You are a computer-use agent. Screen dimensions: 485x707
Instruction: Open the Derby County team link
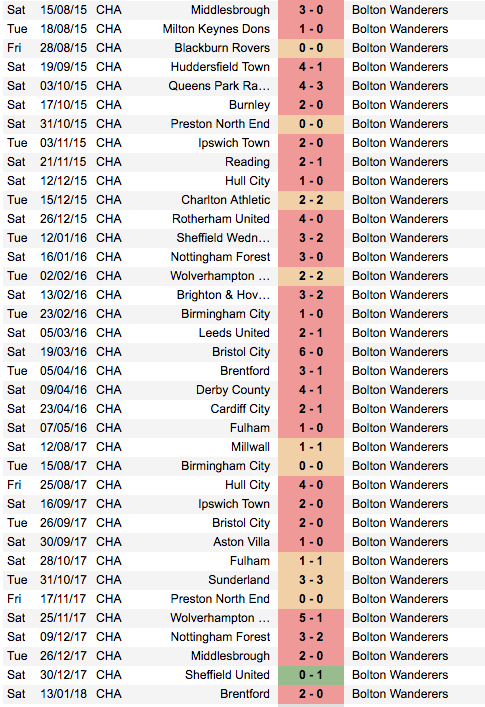233,390
